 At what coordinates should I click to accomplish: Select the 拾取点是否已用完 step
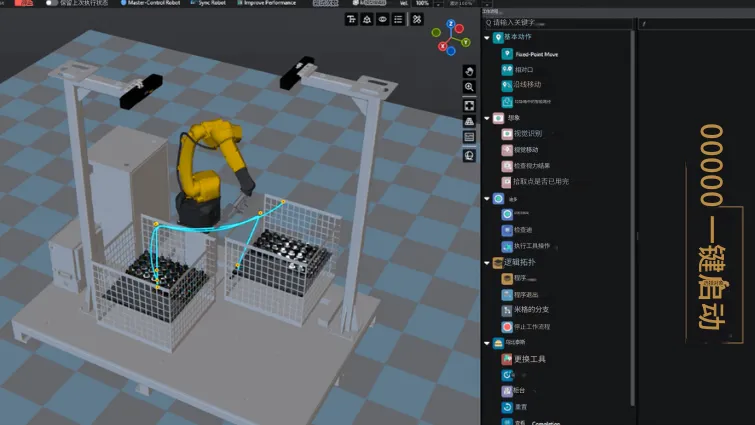[535, 181]
